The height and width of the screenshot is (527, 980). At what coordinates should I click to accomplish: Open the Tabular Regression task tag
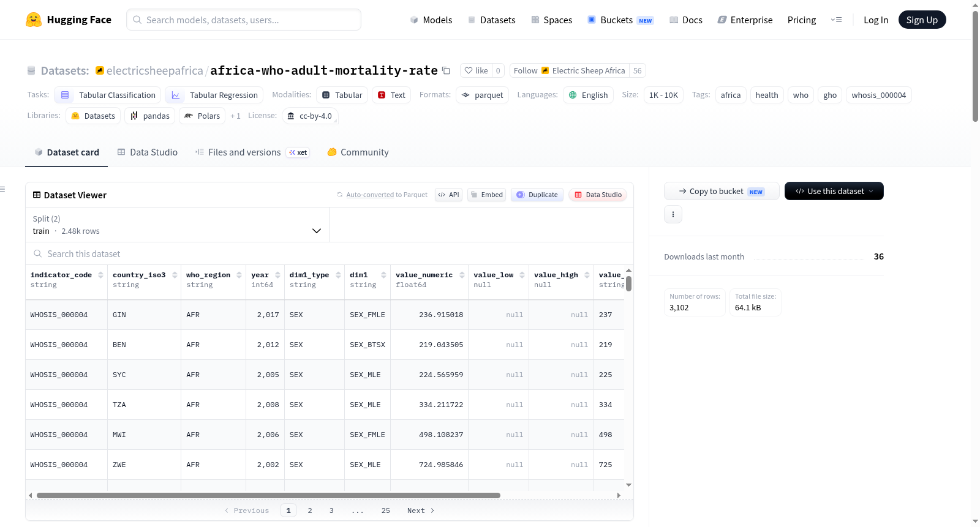pos(214,95)
